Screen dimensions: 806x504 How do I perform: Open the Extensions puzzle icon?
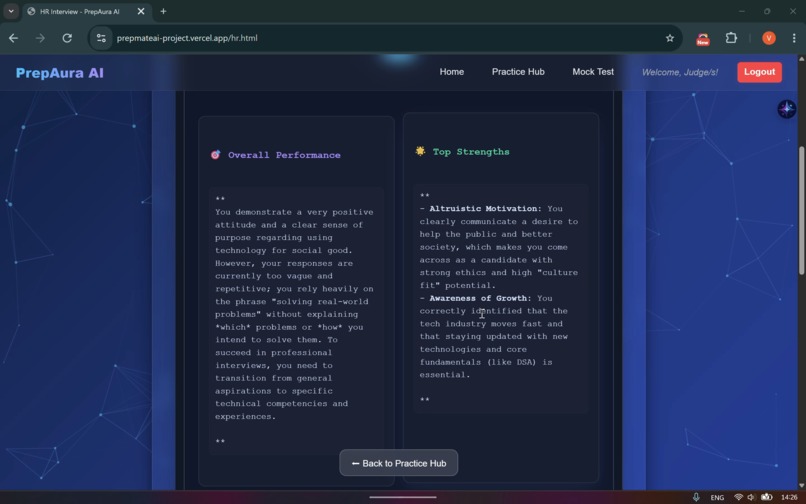click(731, 38)
